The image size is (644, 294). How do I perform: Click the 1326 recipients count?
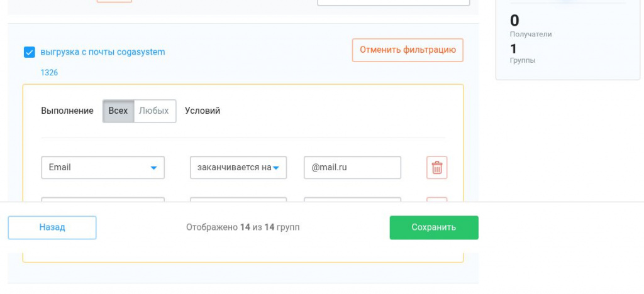tap(49, 73)
